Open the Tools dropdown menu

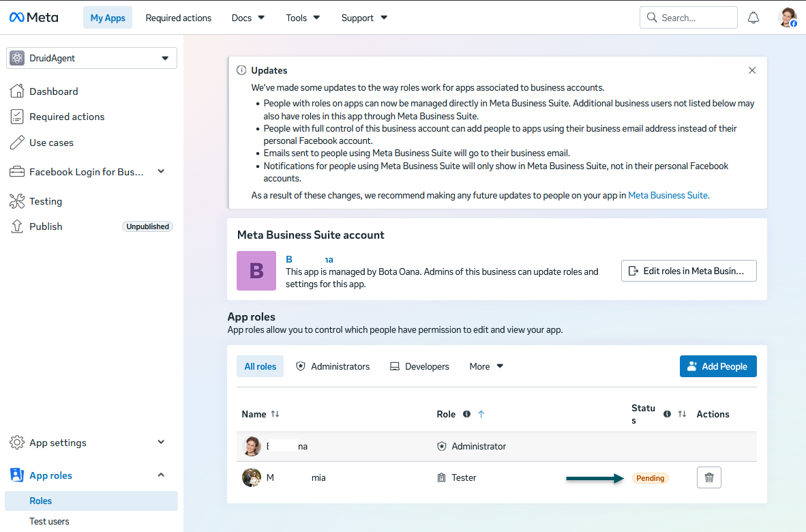(x=303, y=18)
